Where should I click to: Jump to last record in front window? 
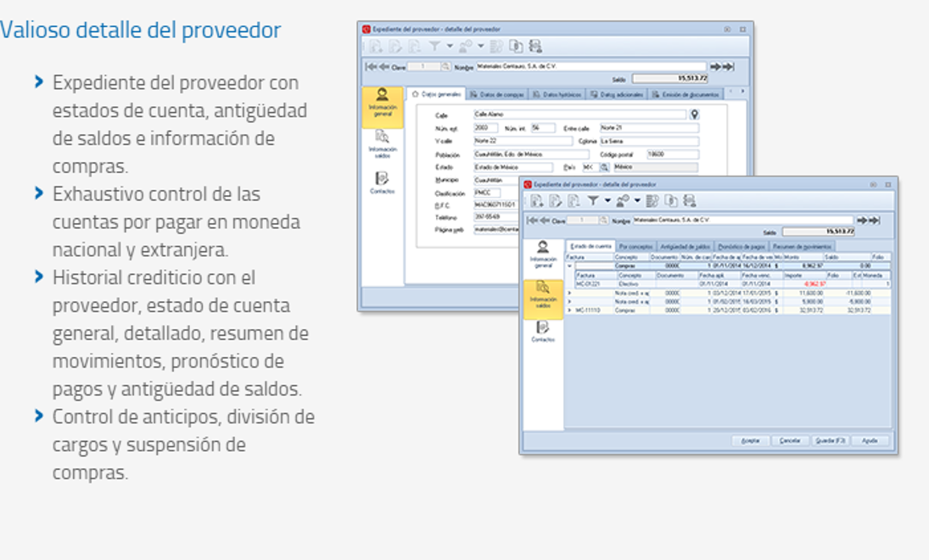pyautogui.click(x=872, y=221)
